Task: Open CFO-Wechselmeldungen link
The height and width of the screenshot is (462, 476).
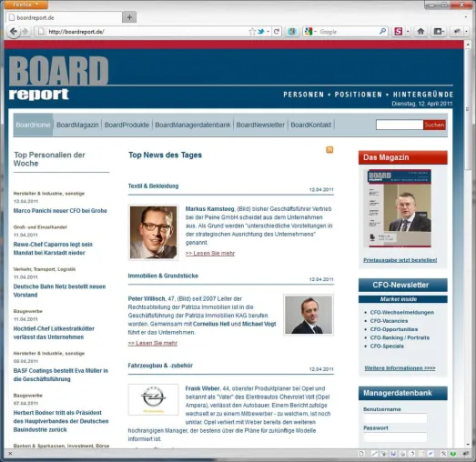Action: tap(402, 312)
